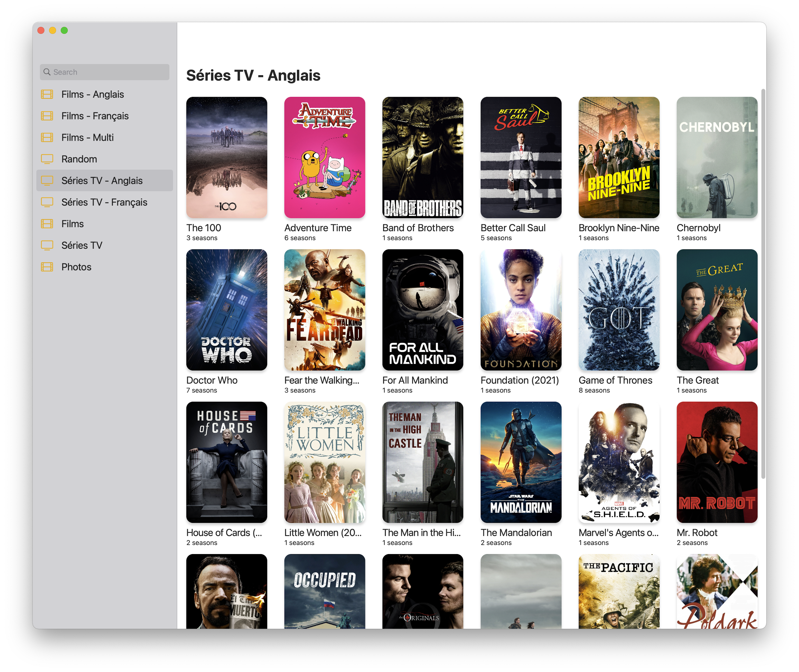Click the green full screen window button
Viewport: 799px width, 672px height.
(x=64, y=30)
